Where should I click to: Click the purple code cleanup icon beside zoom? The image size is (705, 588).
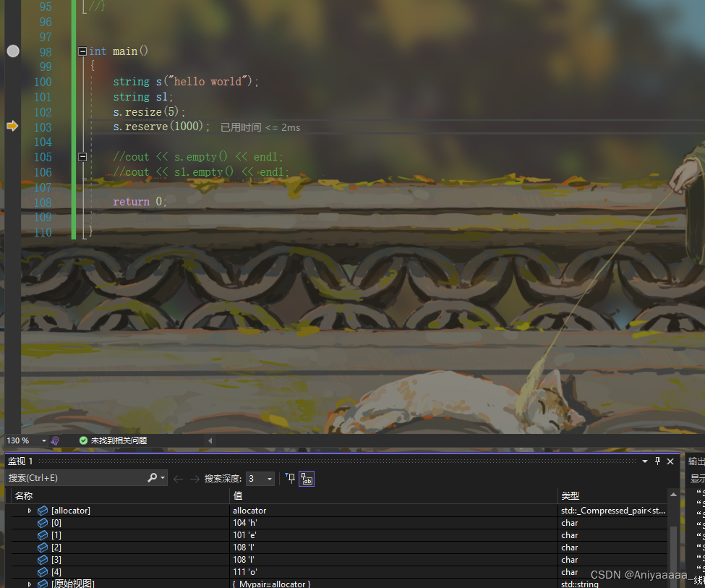pyautogui.click(x=55, y=440)
